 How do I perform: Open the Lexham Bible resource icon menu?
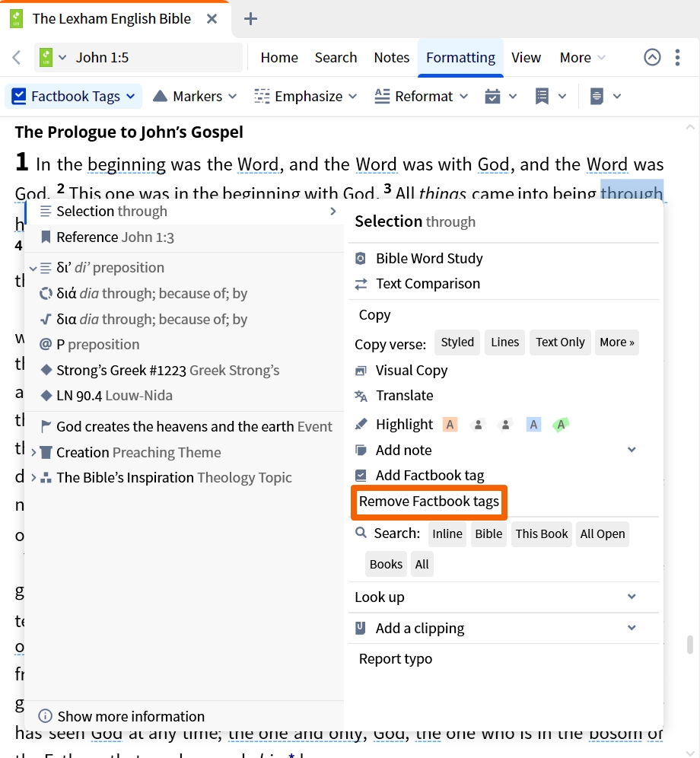(52, 58)
